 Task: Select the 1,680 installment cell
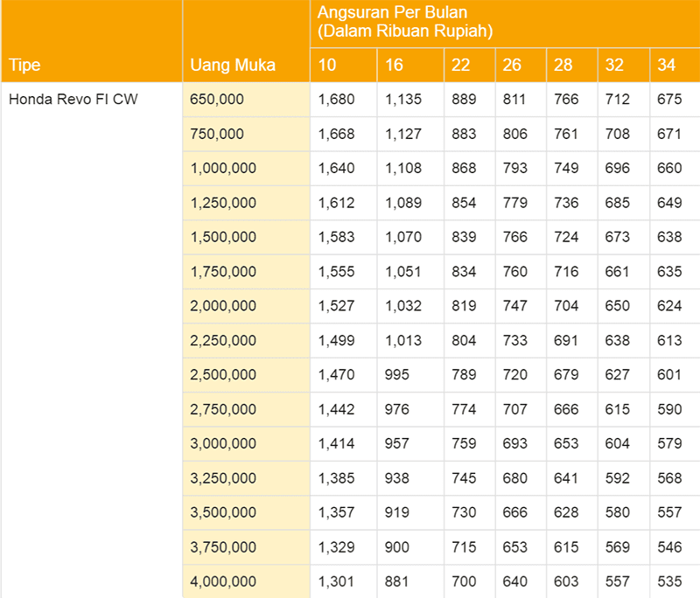point(337,100)
